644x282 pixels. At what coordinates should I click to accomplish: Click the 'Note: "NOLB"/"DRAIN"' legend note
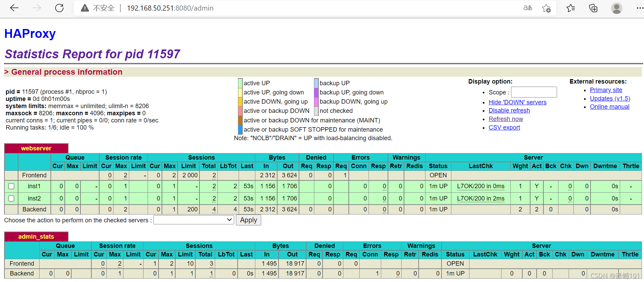coord(313,138)
